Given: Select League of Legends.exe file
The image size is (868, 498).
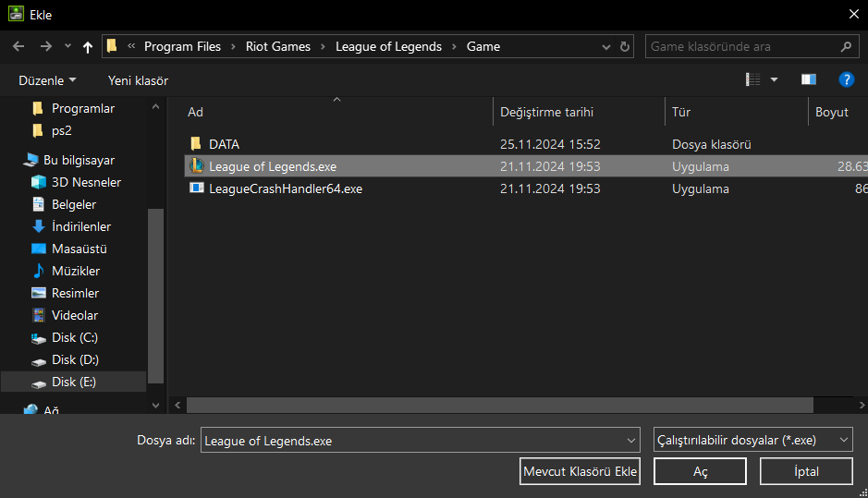Looking at the screenshot, I should coord(526,166).
